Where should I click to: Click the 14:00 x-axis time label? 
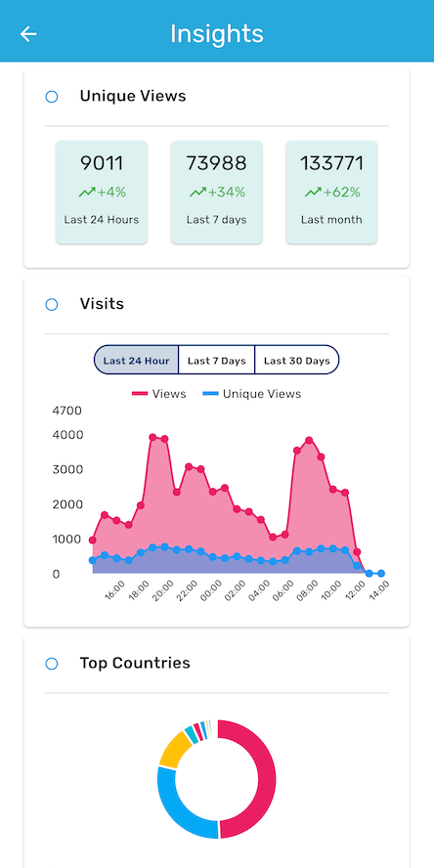(x=378, y=590)
